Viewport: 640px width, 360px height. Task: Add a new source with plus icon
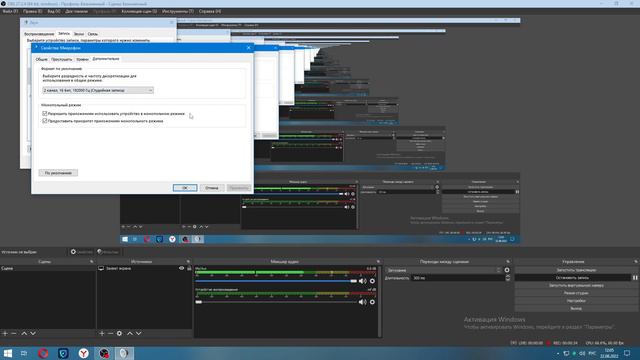click(x=102, y=333)
